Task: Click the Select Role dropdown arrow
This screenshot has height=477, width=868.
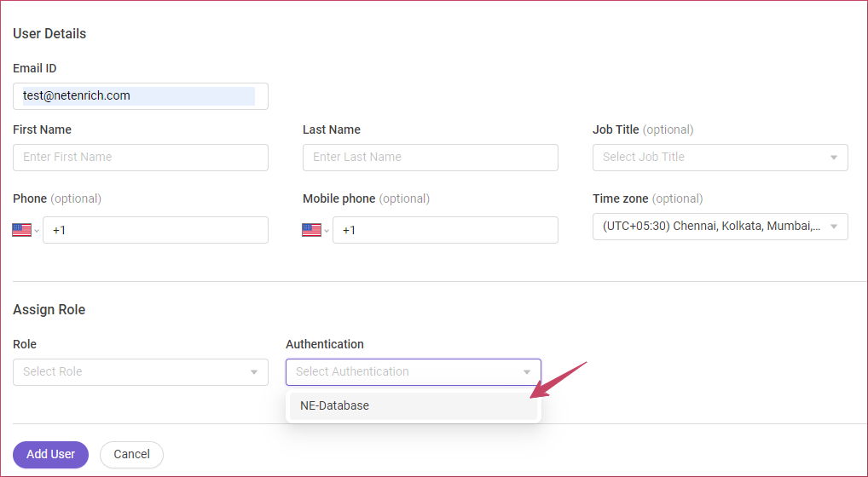Action: pos(254,372)
